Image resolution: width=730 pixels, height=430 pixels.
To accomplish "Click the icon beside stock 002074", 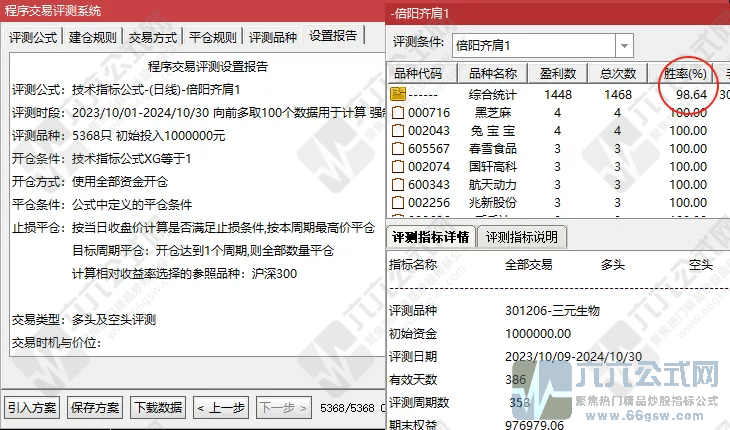I will [398, 166].
